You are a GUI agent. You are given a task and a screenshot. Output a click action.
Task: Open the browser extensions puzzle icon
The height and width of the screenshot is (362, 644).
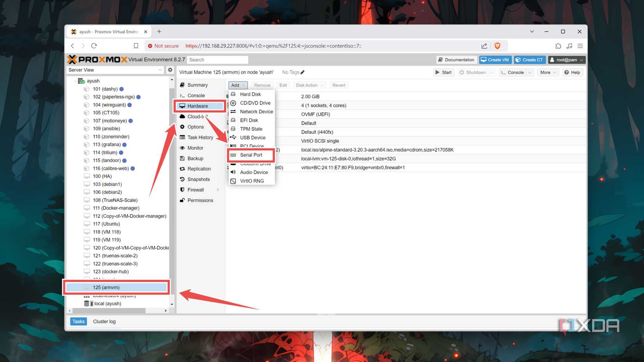558,46
